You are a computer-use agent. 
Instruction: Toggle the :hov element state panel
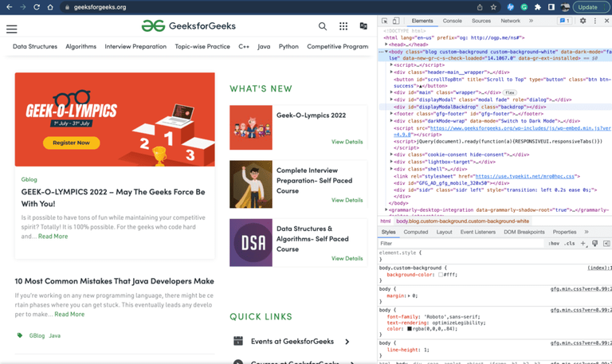point(554,244)
